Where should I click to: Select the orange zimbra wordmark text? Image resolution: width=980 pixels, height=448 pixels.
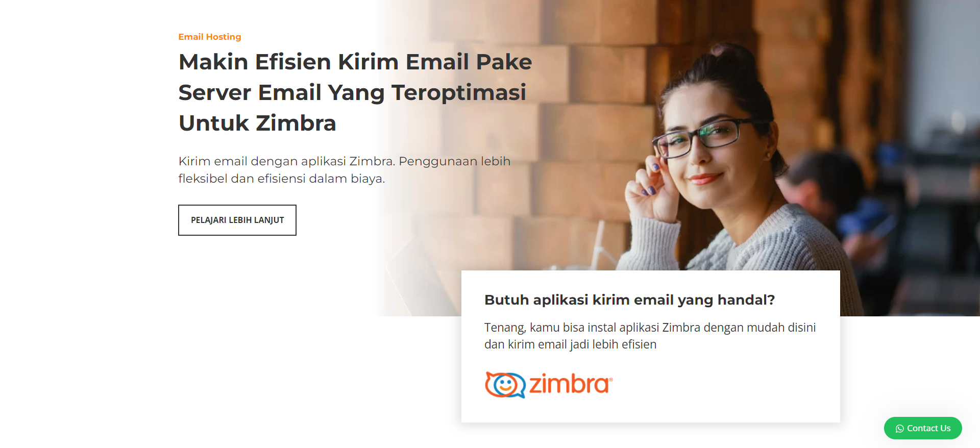coord(571,384)
